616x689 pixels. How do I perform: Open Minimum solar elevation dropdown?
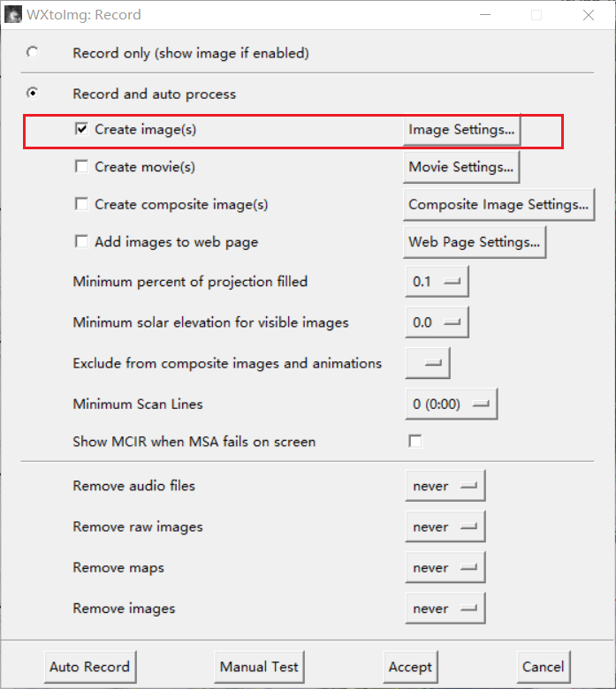437,322
